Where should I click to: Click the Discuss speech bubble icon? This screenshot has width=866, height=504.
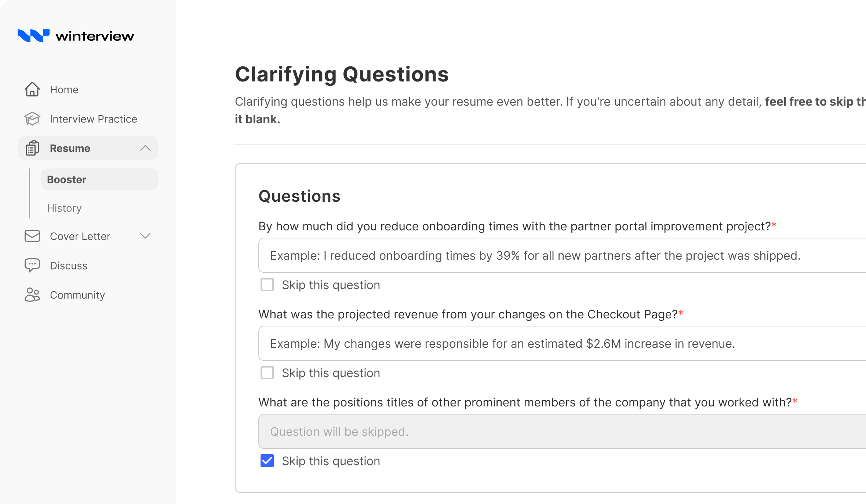tap(32, 265)
